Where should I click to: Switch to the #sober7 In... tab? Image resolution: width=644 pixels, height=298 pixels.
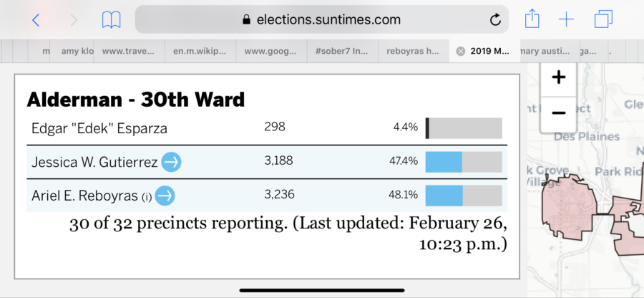coord(341,51)
